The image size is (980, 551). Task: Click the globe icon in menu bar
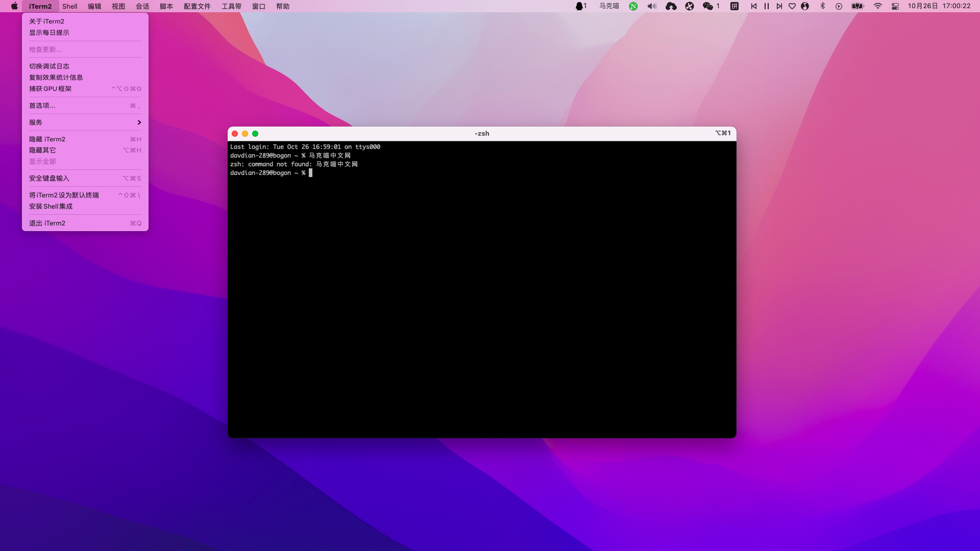coord(805,6)
